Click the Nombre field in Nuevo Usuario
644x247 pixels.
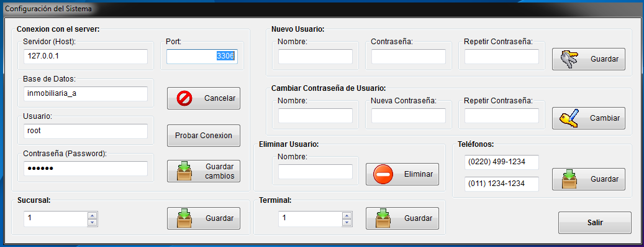(x=315, y=57)
